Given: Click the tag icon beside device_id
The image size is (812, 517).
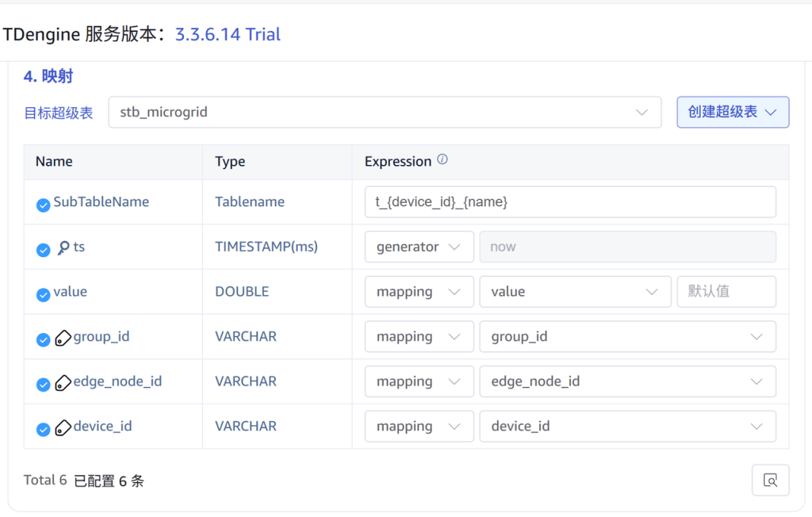Looking at the screenshot, I should (x=63, y=426).
